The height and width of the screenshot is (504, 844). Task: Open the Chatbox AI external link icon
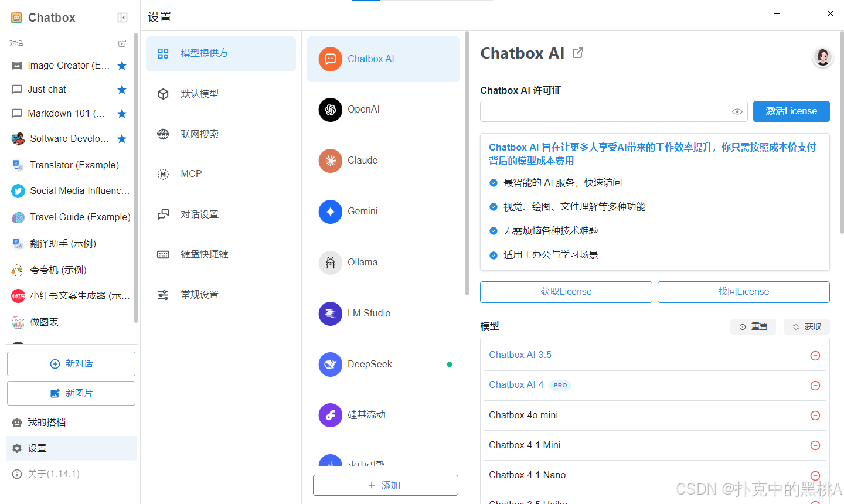(578, 53)
